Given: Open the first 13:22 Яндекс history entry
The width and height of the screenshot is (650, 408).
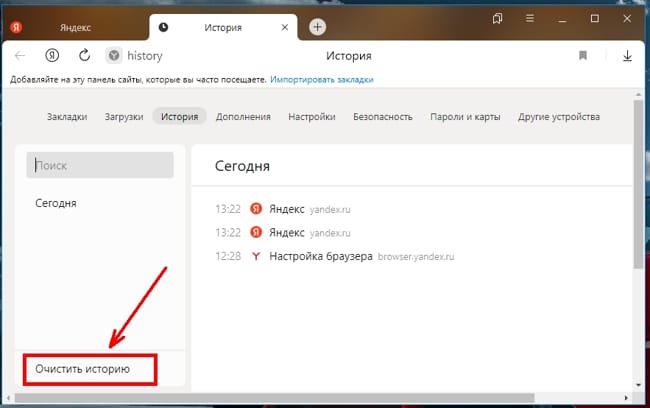Looking at the screenshot, I should 286,209.
